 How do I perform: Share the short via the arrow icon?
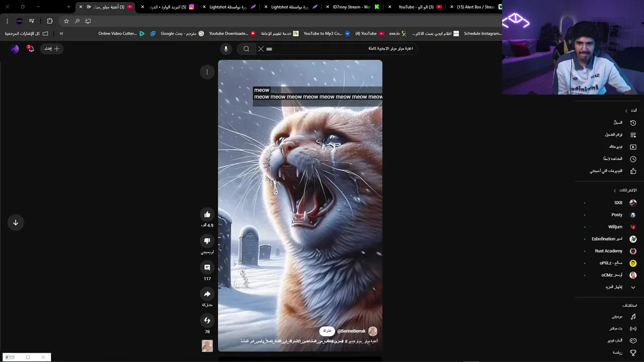[207, 294]
